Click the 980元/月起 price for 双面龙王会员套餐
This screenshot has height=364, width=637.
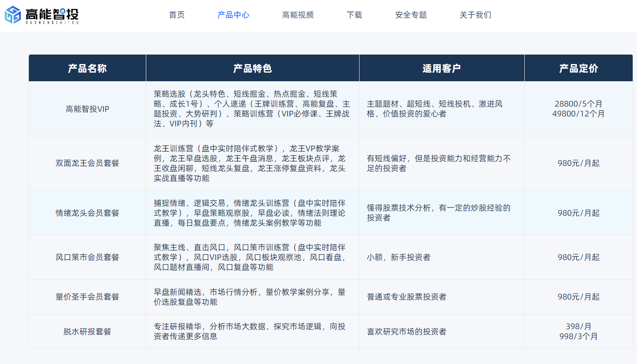579,163
